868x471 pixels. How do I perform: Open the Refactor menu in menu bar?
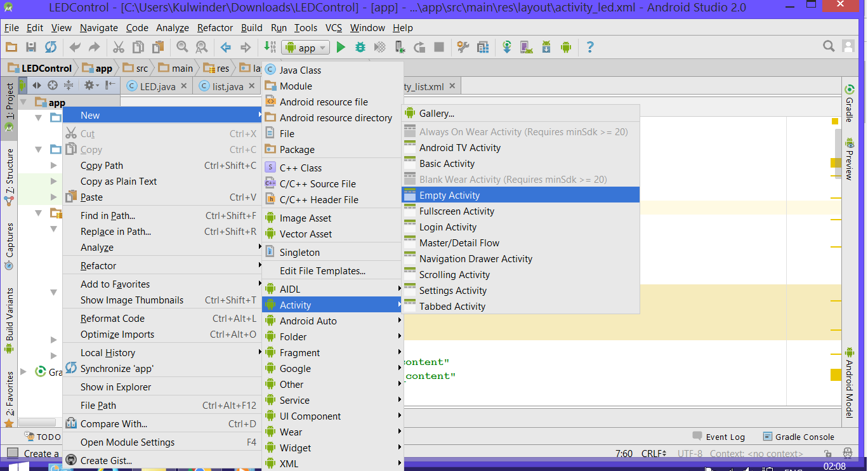pos(215,28)
